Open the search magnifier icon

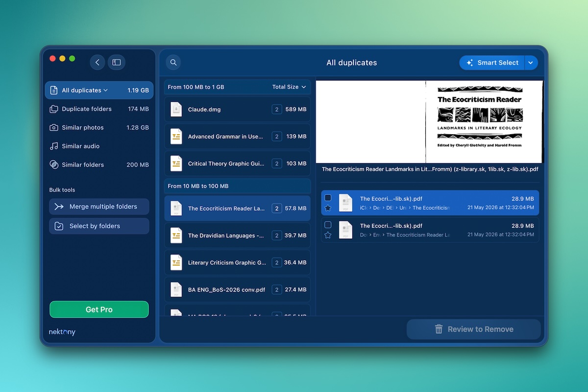(x=173, y=62)
